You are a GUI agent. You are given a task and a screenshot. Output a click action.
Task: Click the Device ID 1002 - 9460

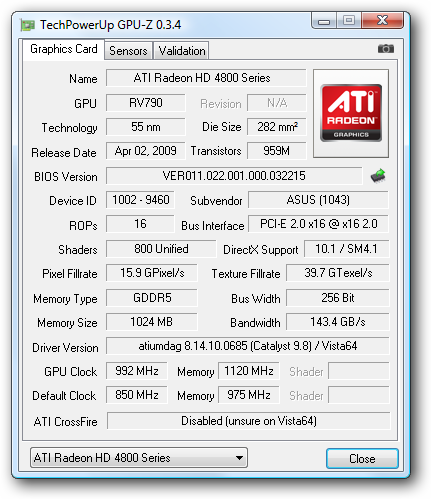tap(140, 200)
